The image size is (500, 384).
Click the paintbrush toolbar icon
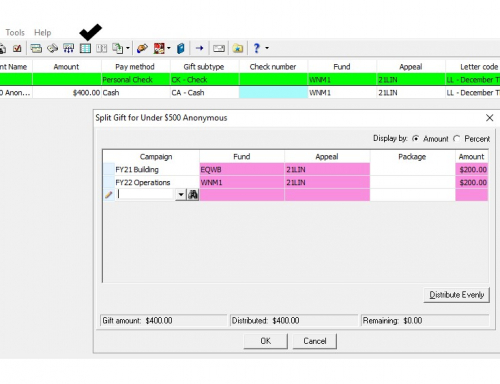tap(142, 48)
